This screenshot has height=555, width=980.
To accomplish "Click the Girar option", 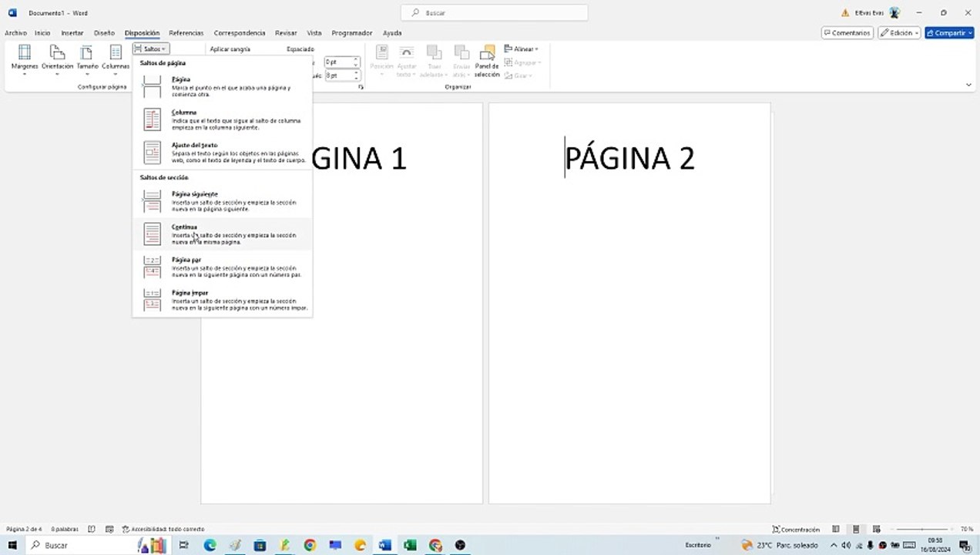I will 520,76.
